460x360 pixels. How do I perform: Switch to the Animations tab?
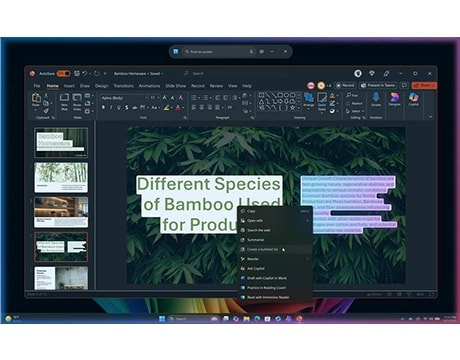[149, 86]
